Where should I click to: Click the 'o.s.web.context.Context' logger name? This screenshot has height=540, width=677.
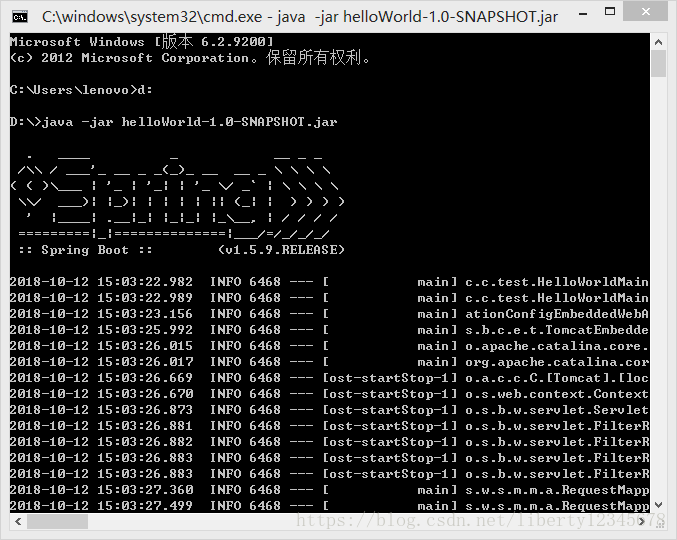pyautogui.click(x=557, y=394)
